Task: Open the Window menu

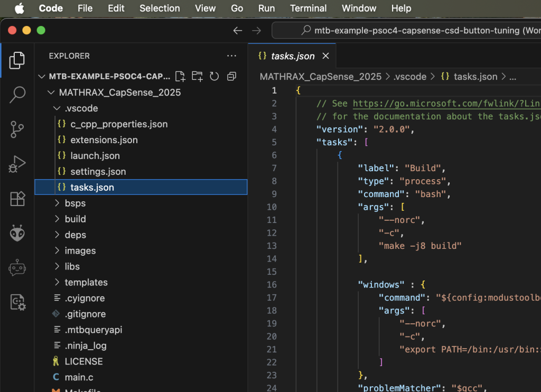Action: point(359,8)
